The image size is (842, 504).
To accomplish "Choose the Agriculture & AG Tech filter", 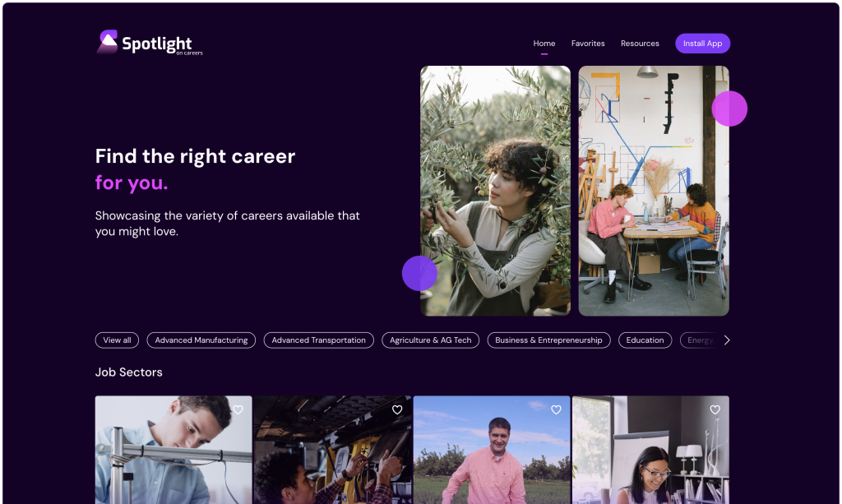I will tap(431, 340).
